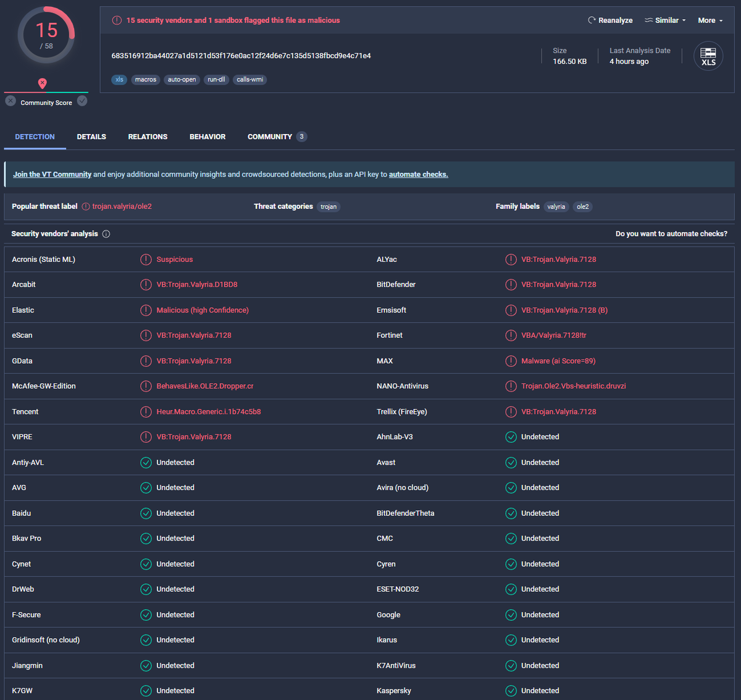
Task: Click the warning icon for NANO-Antivirus
Action: tap(511, 386)
